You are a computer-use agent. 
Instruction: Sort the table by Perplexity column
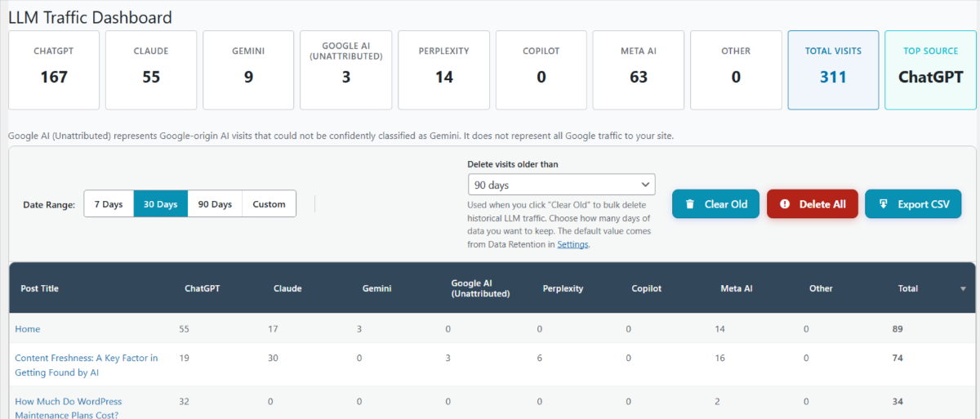click(x=563, y=288)
